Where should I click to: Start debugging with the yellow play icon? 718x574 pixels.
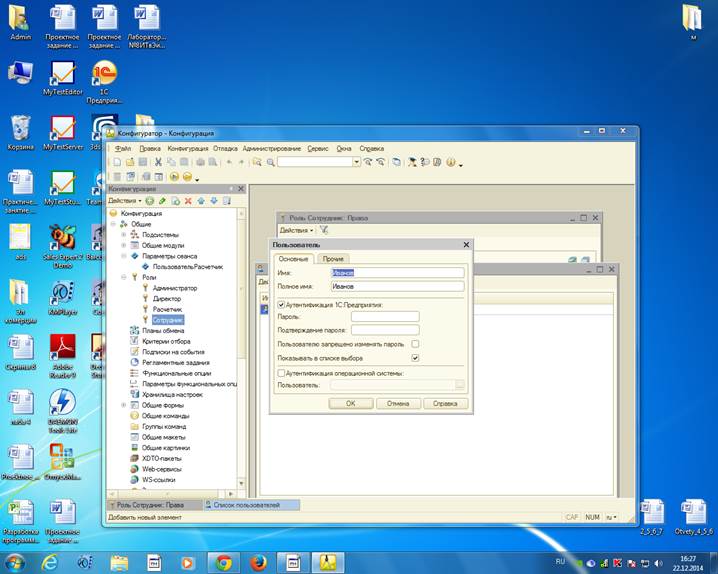click(x=174, y=177)
